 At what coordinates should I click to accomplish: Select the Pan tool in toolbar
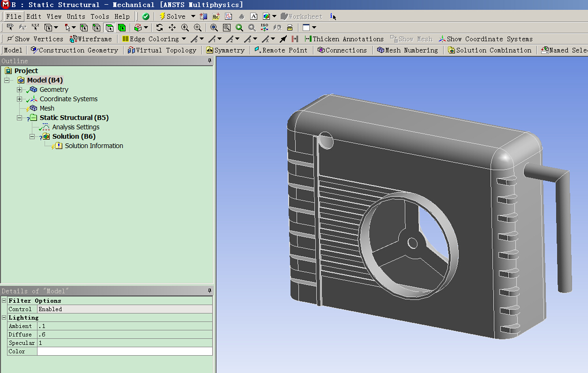click(172, 28)
